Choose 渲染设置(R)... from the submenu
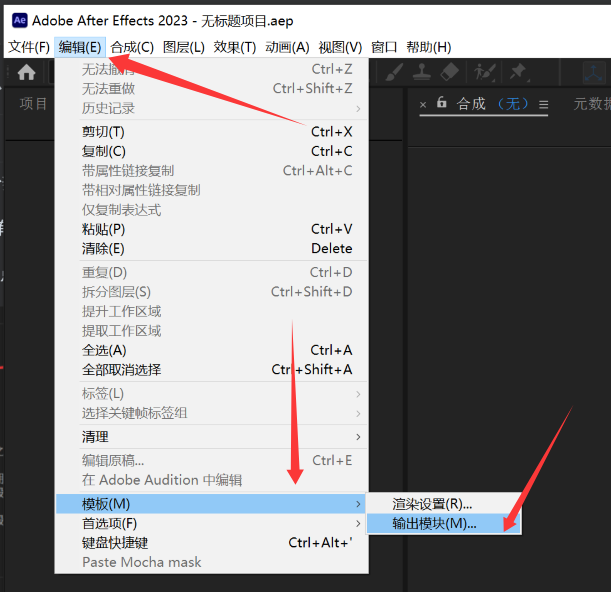The height and width of the screenshot is (592, 611). pos(432,504)
